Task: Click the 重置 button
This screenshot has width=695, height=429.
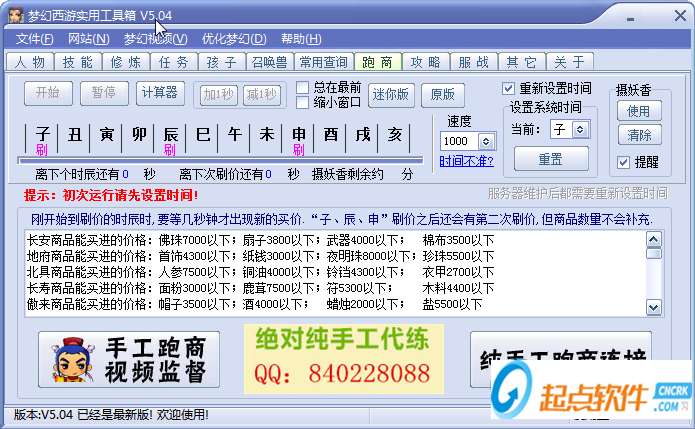Action: [551, 159]
